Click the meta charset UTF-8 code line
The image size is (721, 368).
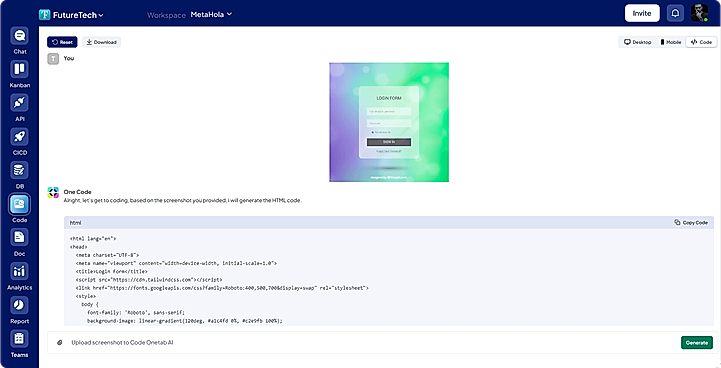pyautogui.click(x=107, y=255)
